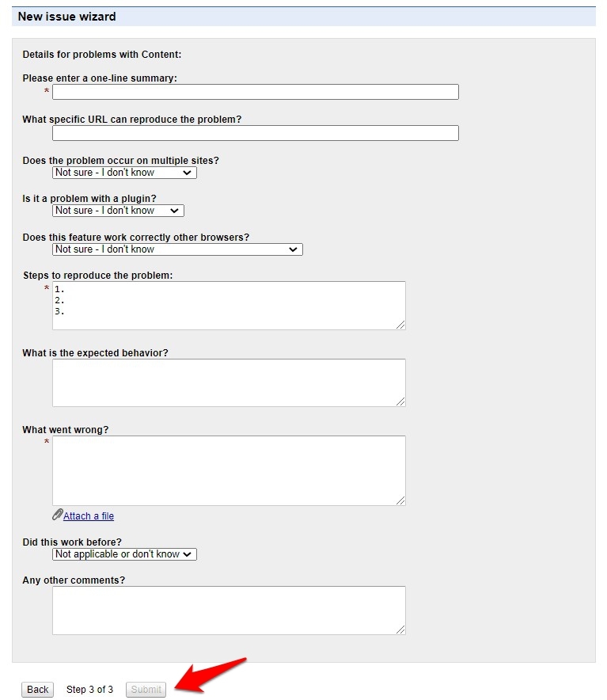607x700 pixels.
Task: Click the Step 3 of 3 label
Action: (x=89, y=690)
